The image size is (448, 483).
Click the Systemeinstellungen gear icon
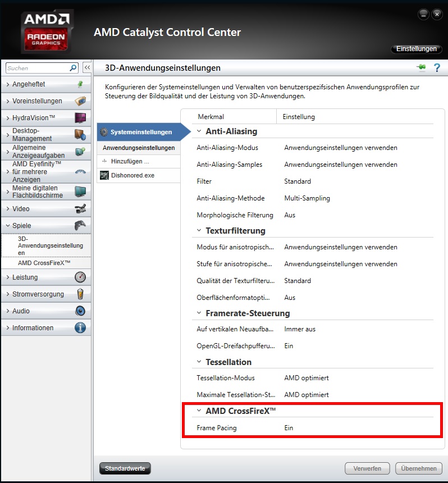[x=104, y=132]
